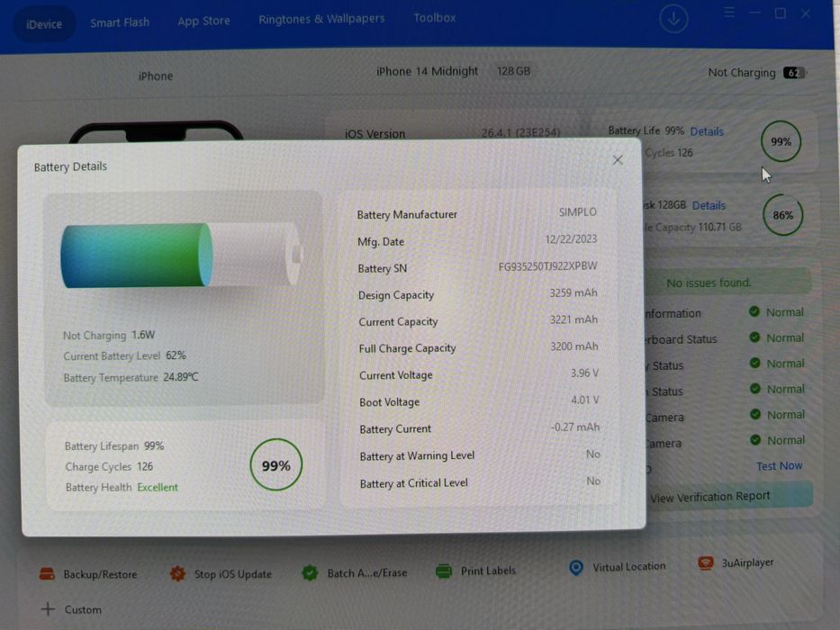
Task: Click Boot Voltage 4.01 V
Action: tap(585, 400)
